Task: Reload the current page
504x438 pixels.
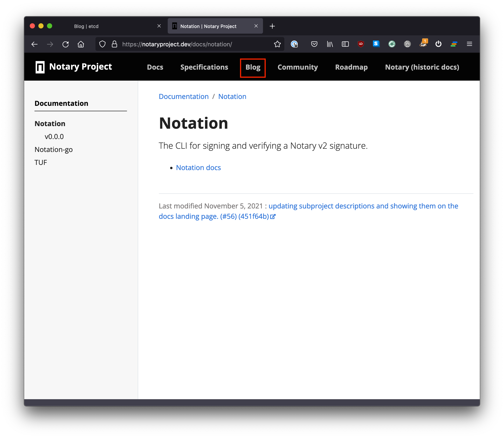Action: 66,44
